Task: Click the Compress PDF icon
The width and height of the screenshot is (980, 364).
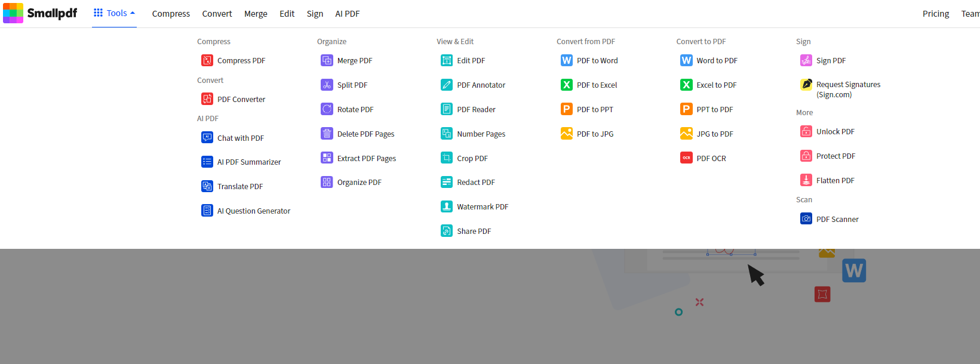Action: (x=207, y=60)
